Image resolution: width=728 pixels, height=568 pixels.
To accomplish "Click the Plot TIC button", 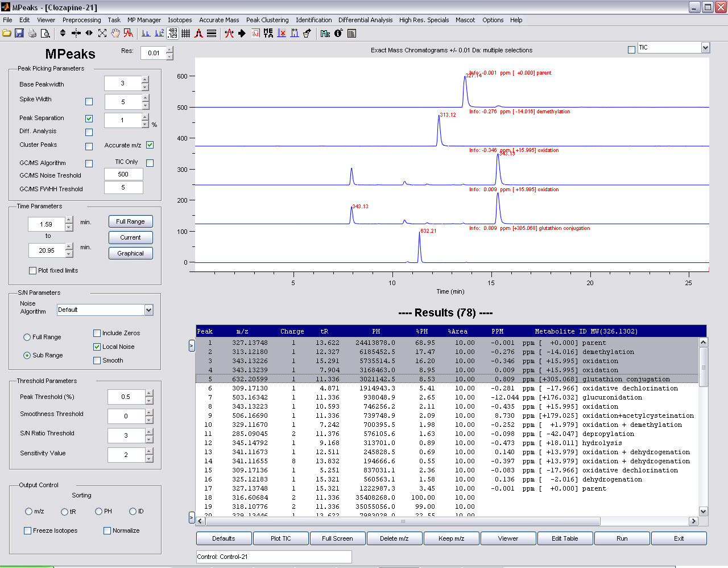I will (x=280, y=538).
